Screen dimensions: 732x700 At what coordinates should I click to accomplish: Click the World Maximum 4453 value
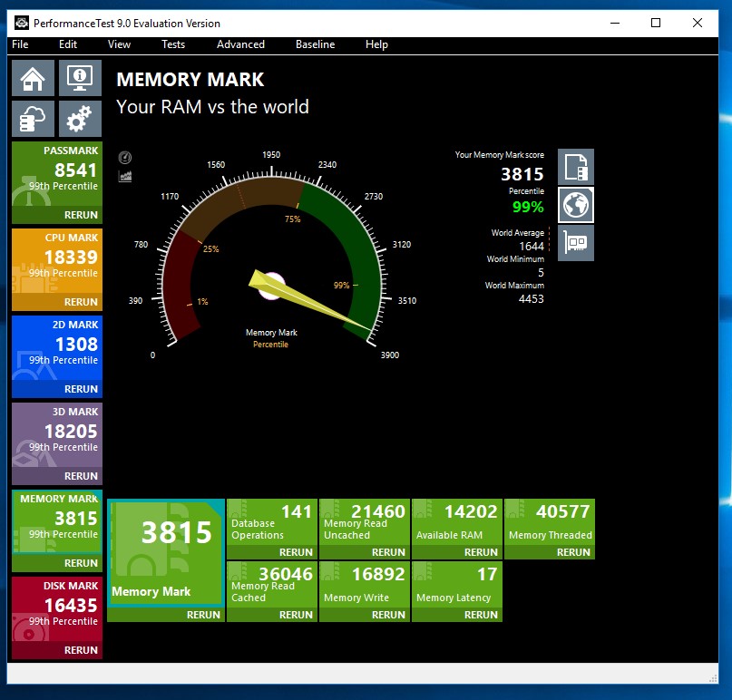532,298
